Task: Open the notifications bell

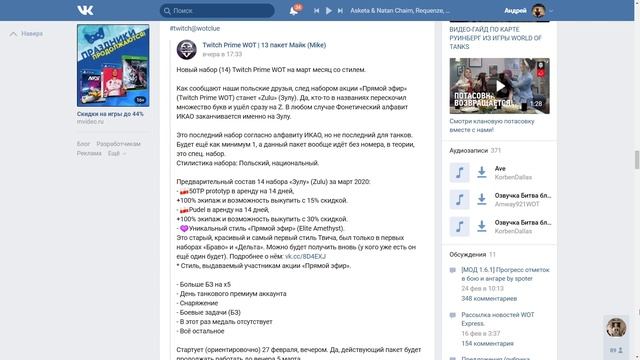Action: coord(294,11)
